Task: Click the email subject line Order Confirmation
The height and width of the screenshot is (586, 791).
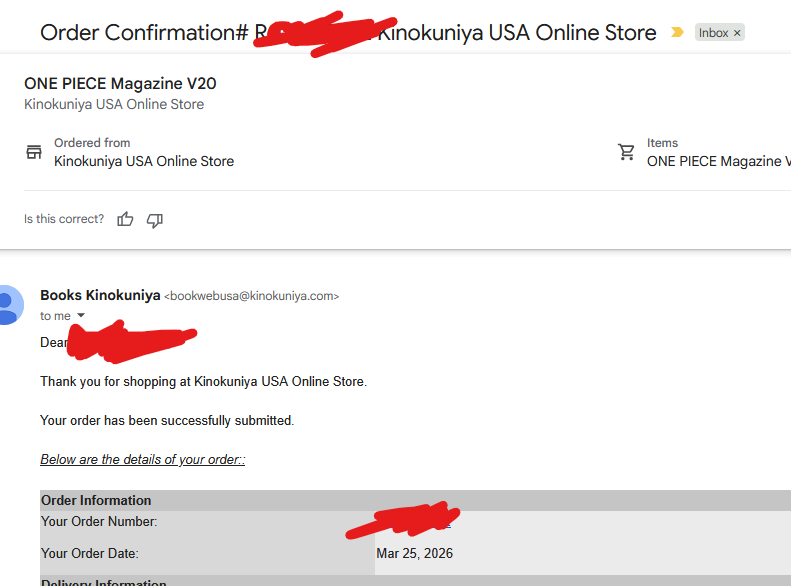Action: coord(348,33)
